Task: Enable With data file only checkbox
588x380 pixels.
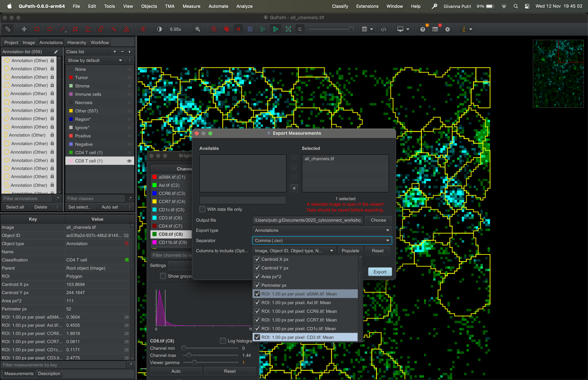Action: coord(202,209)
